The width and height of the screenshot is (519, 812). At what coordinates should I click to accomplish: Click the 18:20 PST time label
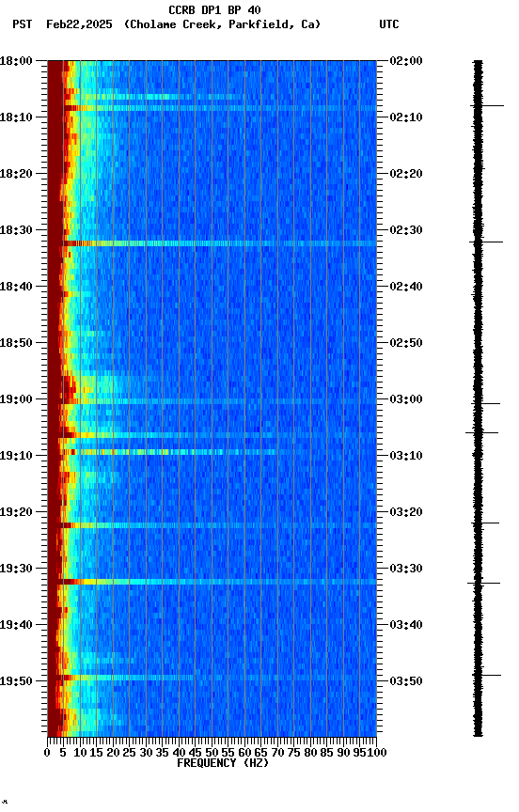pos(16,174)
